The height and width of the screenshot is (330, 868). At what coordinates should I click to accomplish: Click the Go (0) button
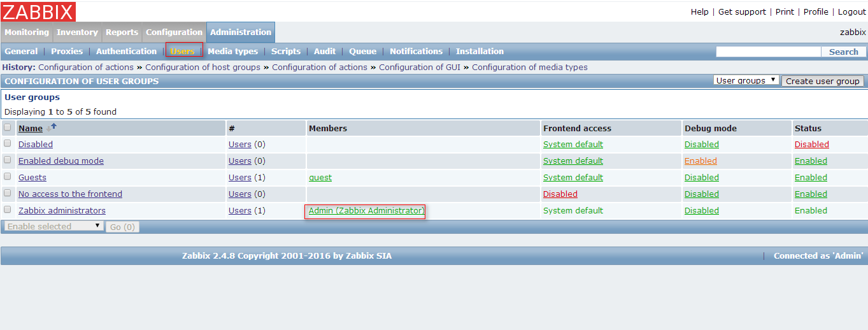(122, 227)
